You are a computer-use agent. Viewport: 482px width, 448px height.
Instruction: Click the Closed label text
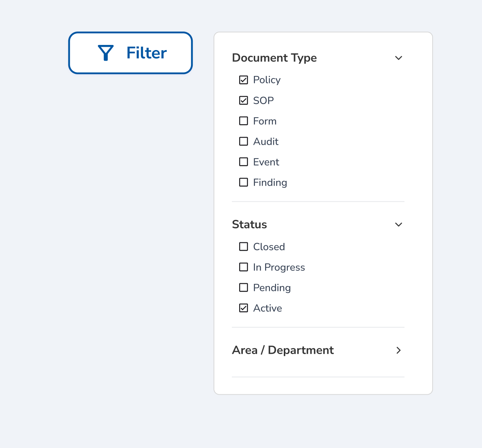pos(269,247)
